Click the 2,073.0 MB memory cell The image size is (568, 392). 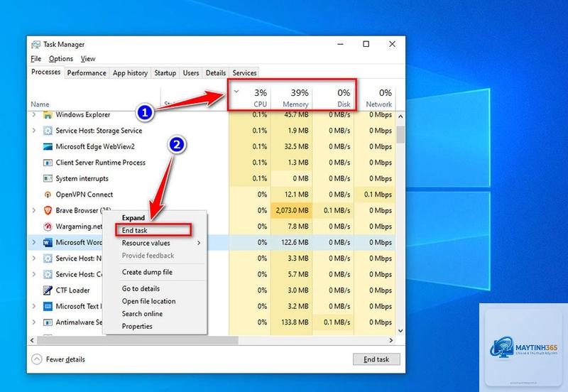point(292,210)
